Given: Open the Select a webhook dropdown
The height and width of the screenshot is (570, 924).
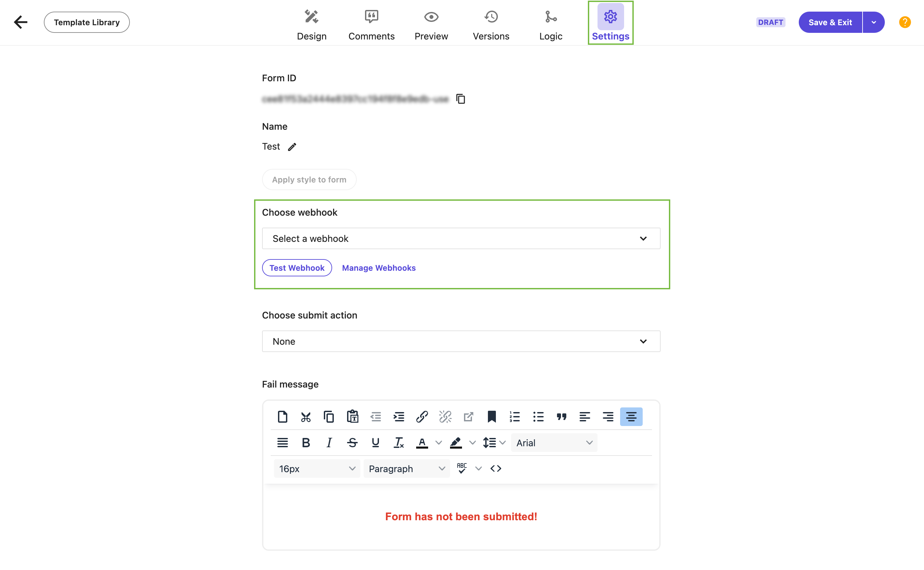Looking at the screenshot, I should coord(461,238).
